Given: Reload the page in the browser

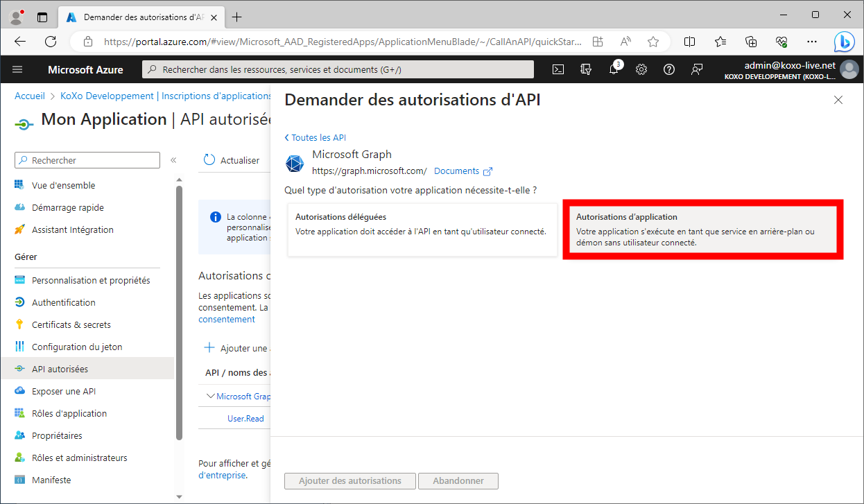Looking at the screenshot, I should pos(51,42).
